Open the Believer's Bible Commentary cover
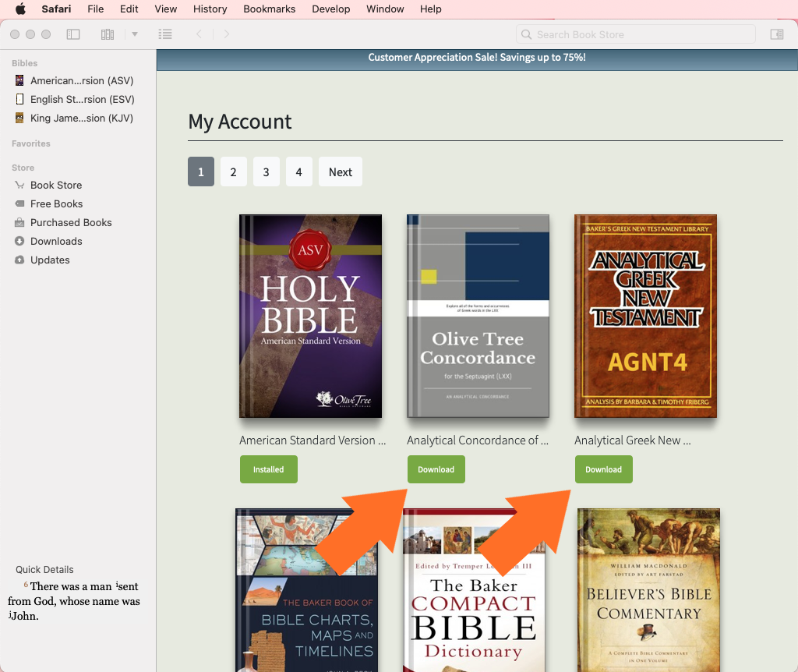This screenshot has height=672, width=798. click(x=649, y=590)
